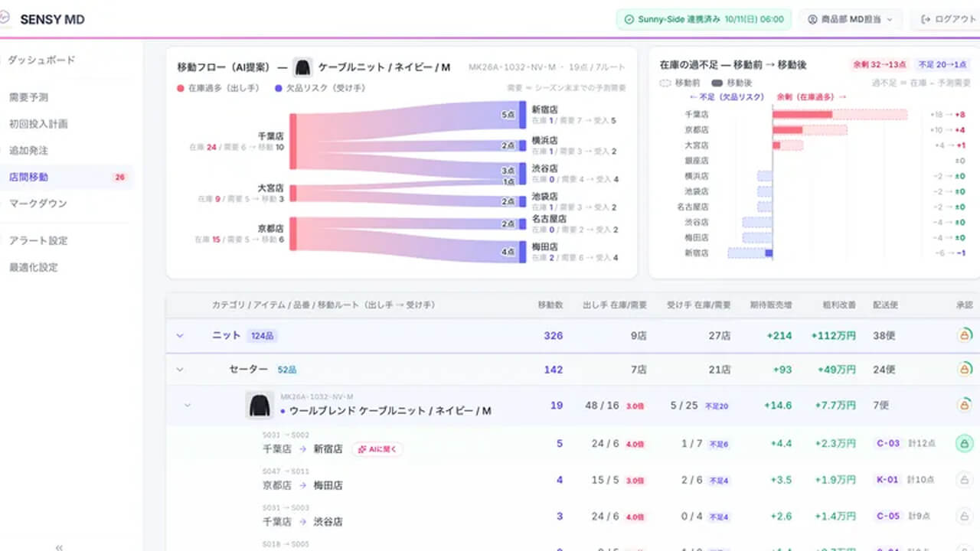Viewport: 980px width, 551px height.
Task: Click the 在庫過多（出し手）red legend dot
Action: click(x=180, y=88)
